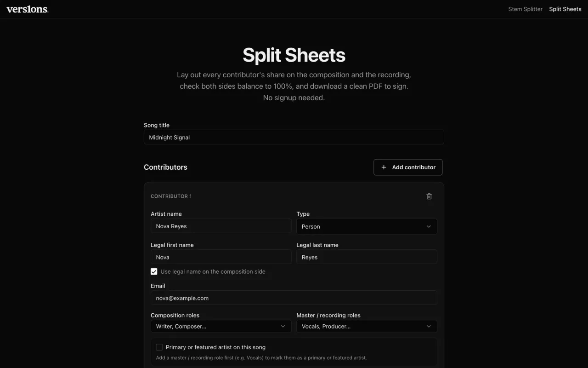Click the Add contributor button
The width and height of the screenshot is (588, 368).
click(x=408, y=167)
